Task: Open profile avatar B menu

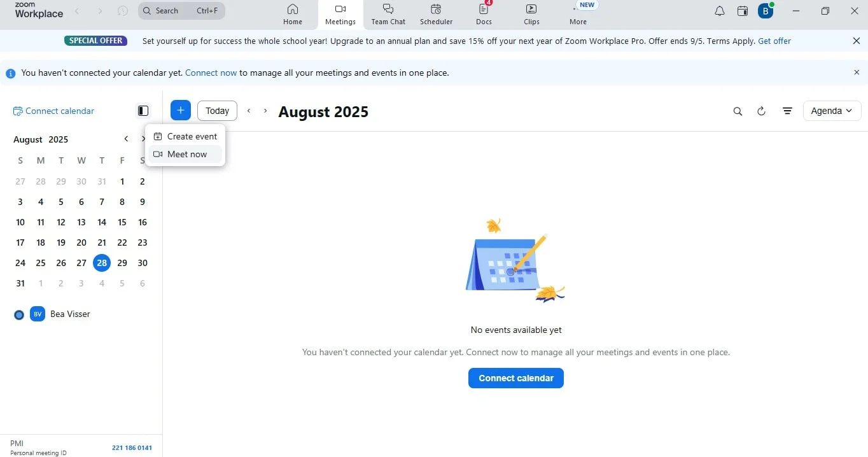Action: 766,11
